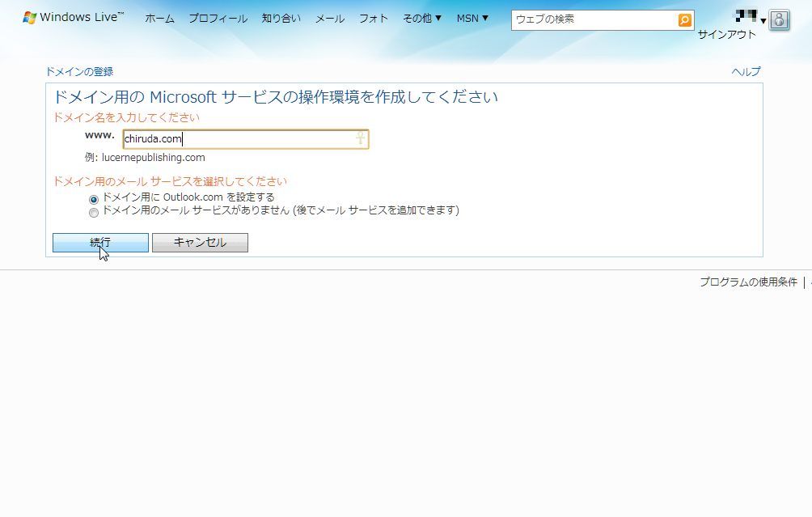This screenshot has width=812, height=517.
Task: Open 知り合い in the navigation bar
Action: [281, 18]
